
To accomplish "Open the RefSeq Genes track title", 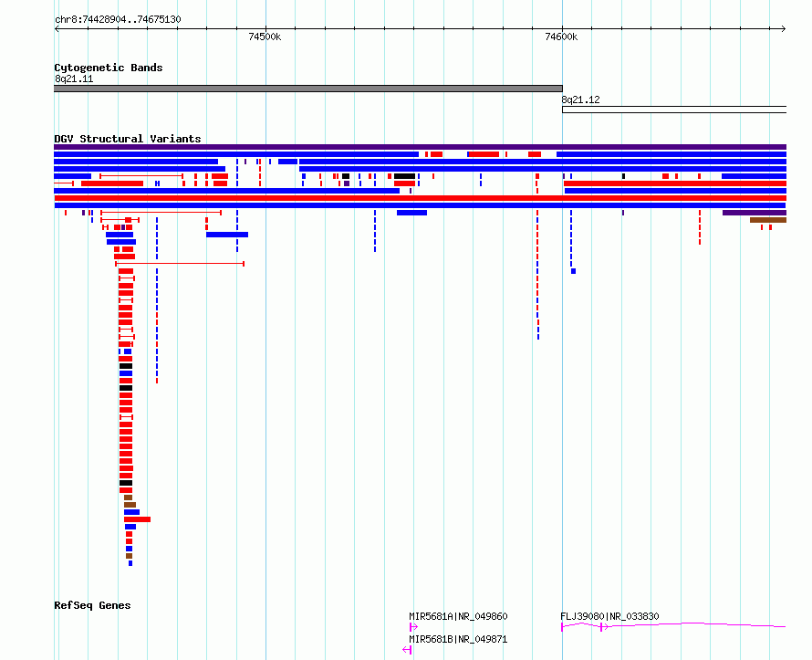I will click(x=92, y=605).
